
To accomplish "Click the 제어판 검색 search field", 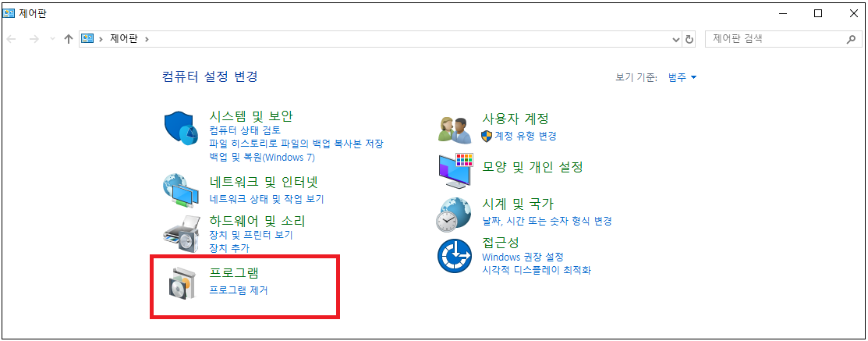I will (x=777, y=39).
